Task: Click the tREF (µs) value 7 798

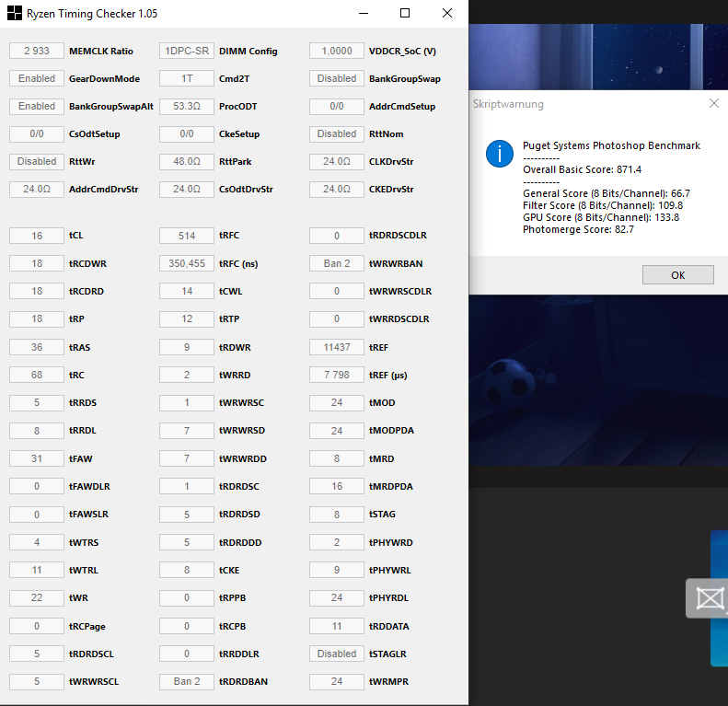Action: 337,375
